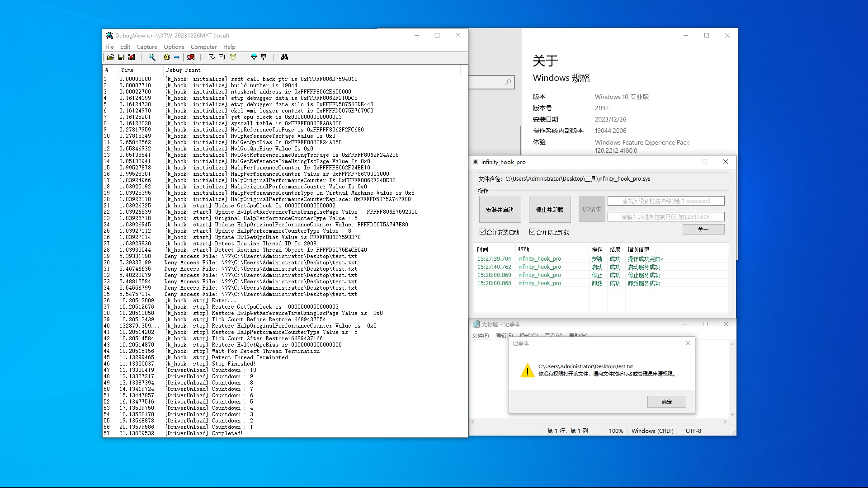This screenshot has width=868, height=488.
Task: Open the Computer menu in DebugView
Action: coord(203,47)
